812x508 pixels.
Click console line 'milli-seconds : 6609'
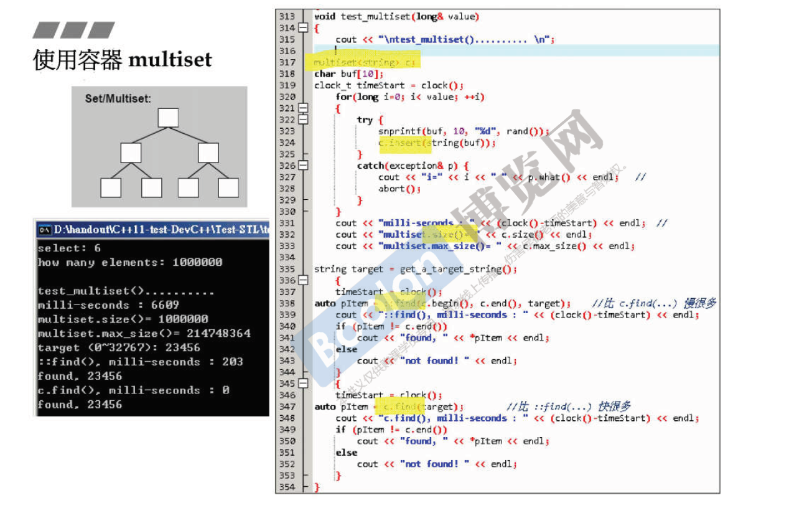pyautogui.click(x=108, y=305)
